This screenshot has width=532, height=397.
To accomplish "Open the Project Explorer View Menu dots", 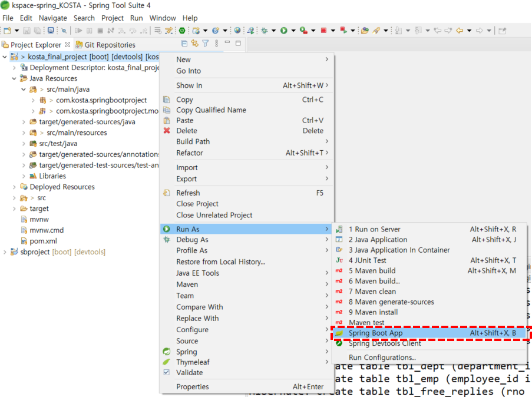I will (216, 44).
